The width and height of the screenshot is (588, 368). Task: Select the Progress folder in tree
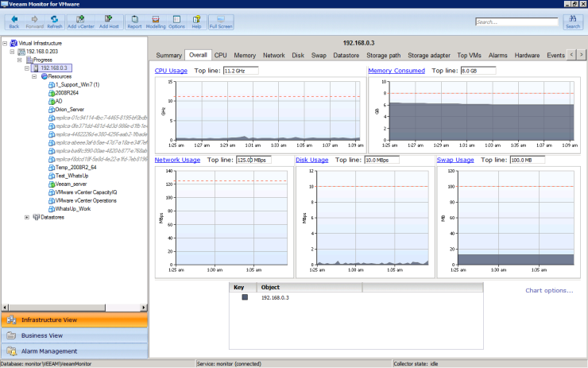pos(42,60)
